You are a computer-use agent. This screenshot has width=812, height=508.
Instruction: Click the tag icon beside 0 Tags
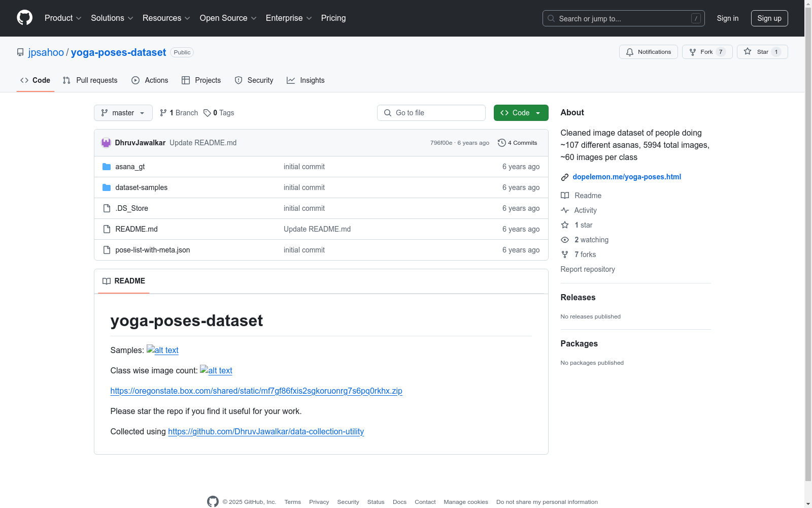pos(207,113)
